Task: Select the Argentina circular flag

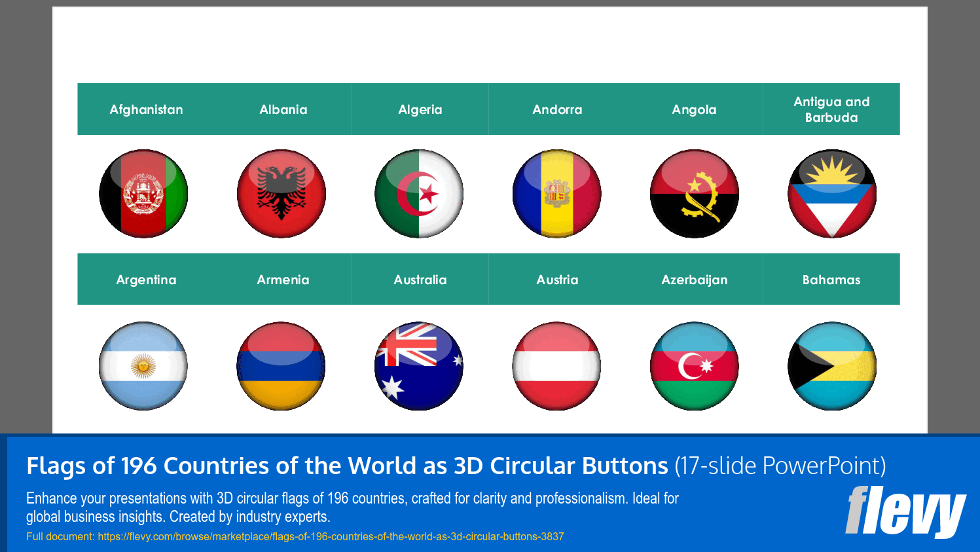Action: (143, 366)
